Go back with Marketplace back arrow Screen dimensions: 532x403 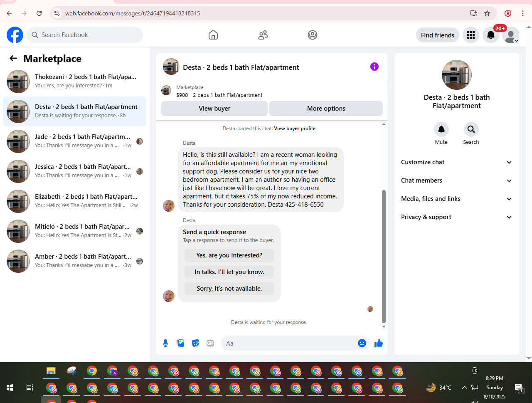(x=13, y=59)
